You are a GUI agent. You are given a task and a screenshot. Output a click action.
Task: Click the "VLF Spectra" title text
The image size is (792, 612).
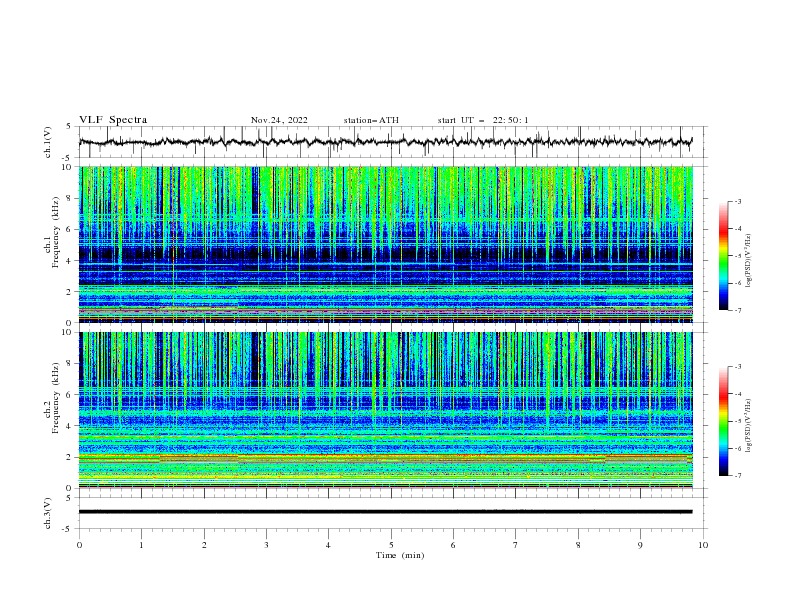[x=113, y=120]
